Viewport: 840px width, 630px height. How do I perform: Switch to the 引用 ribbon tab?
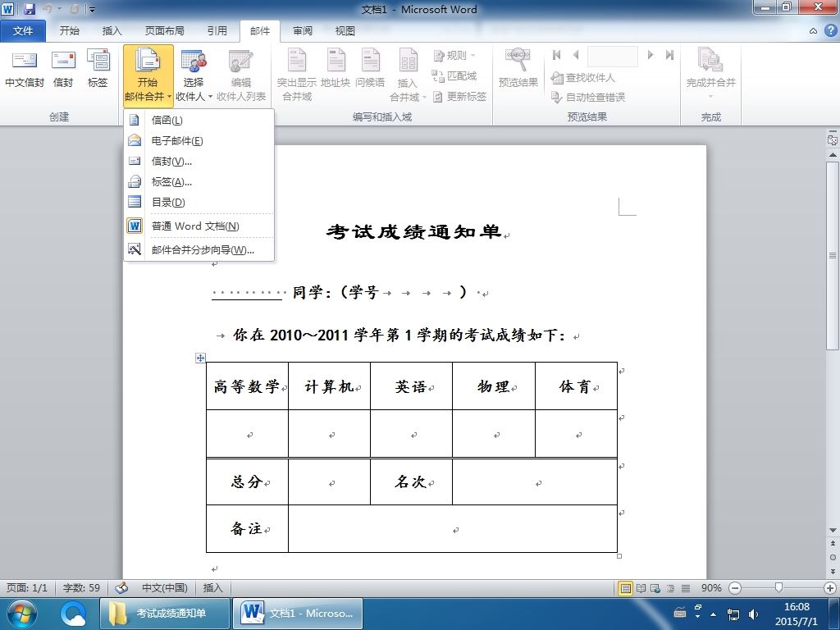[217, 30]
